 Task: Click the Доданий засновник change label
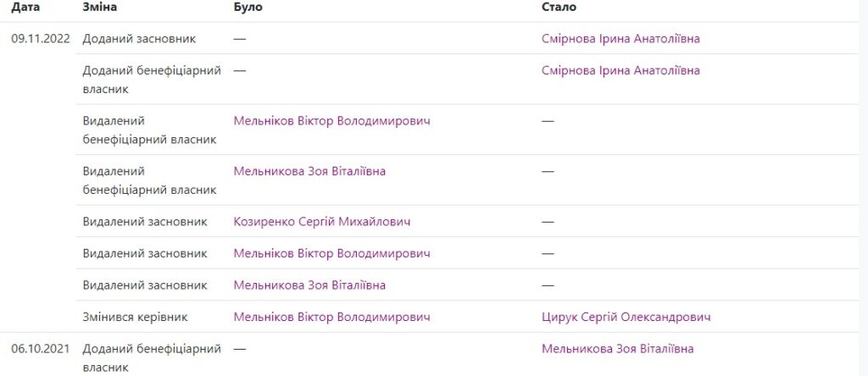[x=139, y=38]
